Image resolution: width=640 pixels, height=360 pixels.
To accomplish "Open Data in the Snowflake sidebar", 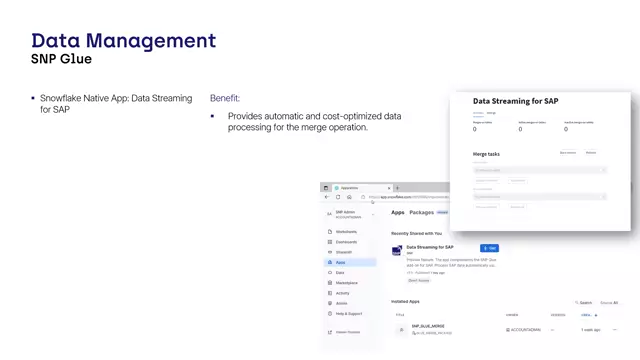I will click(x=340, y=273).
